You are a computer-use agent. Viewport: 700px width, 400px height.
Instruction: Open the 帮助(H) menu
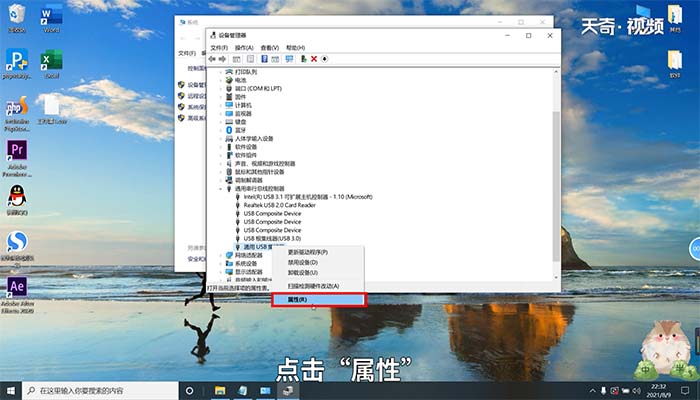click(x=296, y=48)
